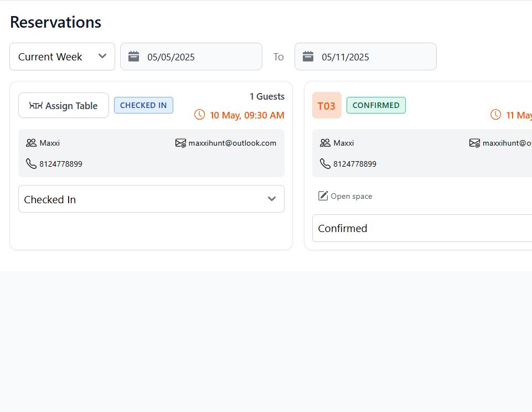Click the CONFIRMED status badge
Screen dimensions: 532x412
coord(376,105)
